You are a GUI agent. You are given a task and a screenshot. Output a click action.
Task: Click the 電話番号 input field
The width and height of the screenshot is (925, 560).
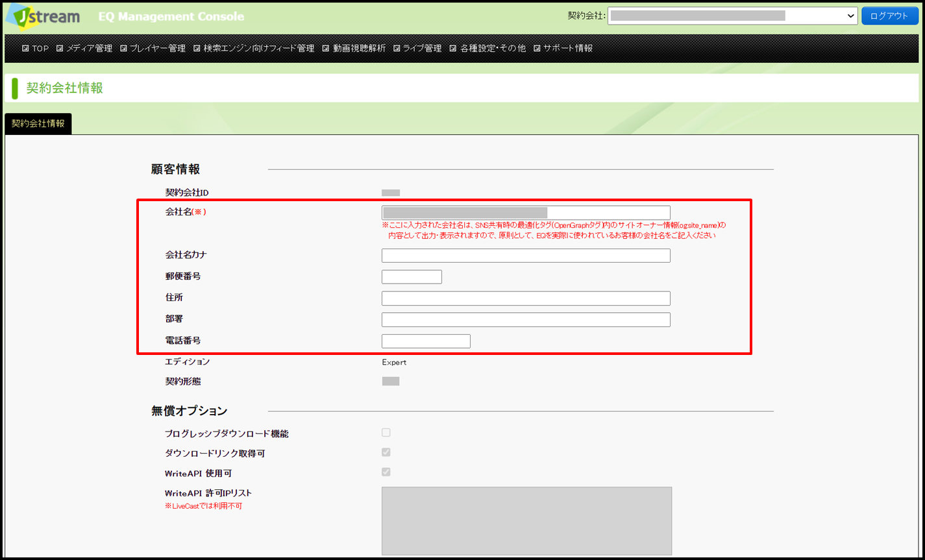click(426, 341)
